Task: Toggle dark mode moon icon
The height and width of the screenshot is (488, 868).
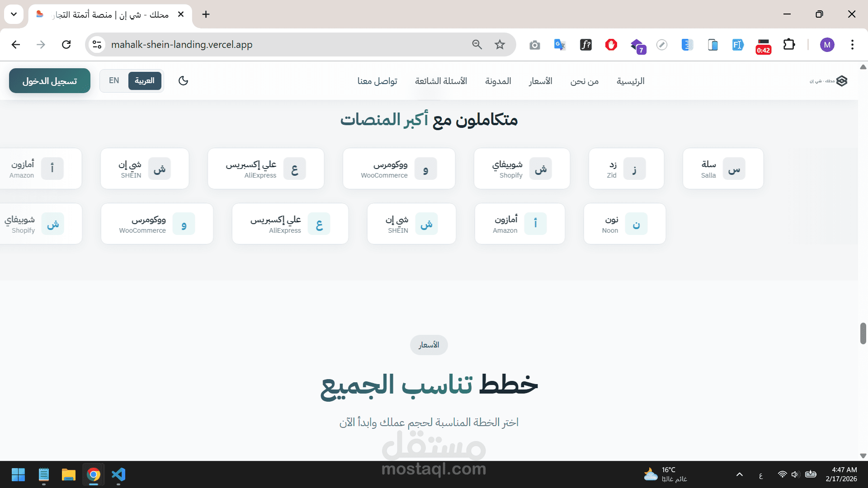Action: pos(183,81)
